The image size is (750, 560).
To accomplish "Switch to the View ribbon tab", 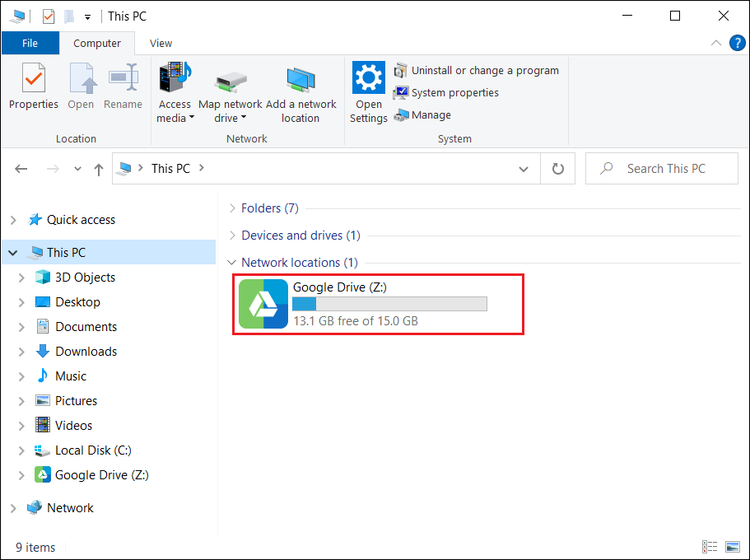I will tap(161, 44).
